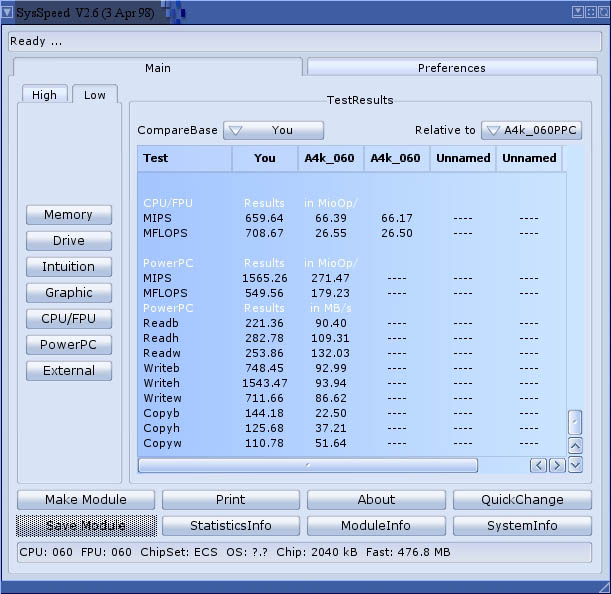Click the horizontal scrollbar under results table
The width and height of the screenshot is (611, 594).
click(x=308, y=465)
